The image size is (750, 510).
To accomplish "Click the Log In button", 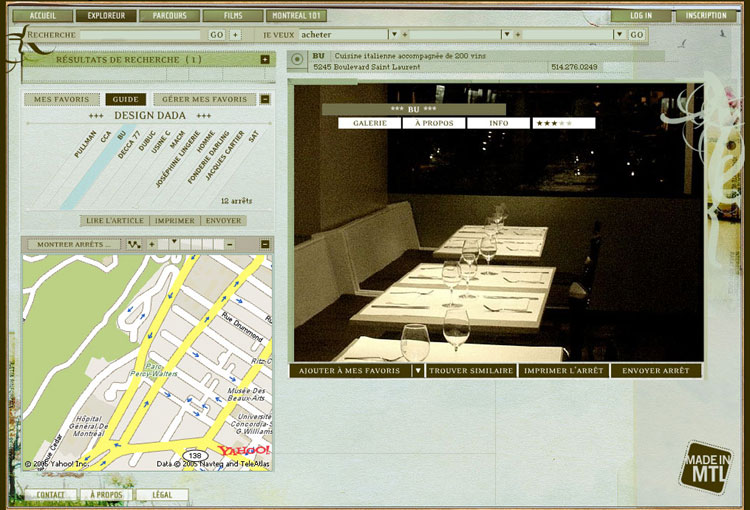I will point(641,16).
